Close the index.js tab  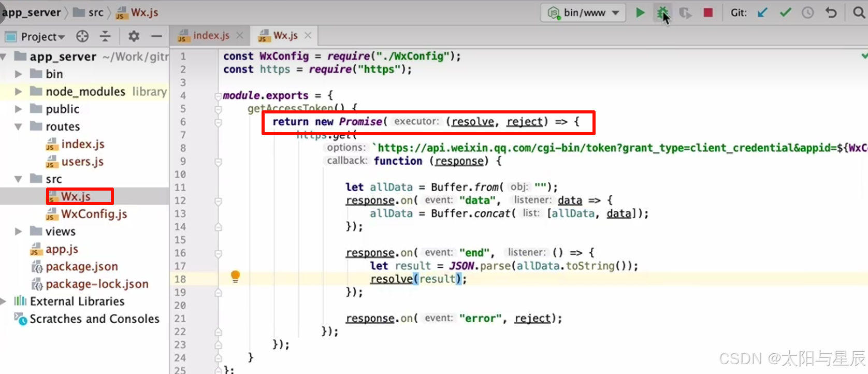coord(239,36)
